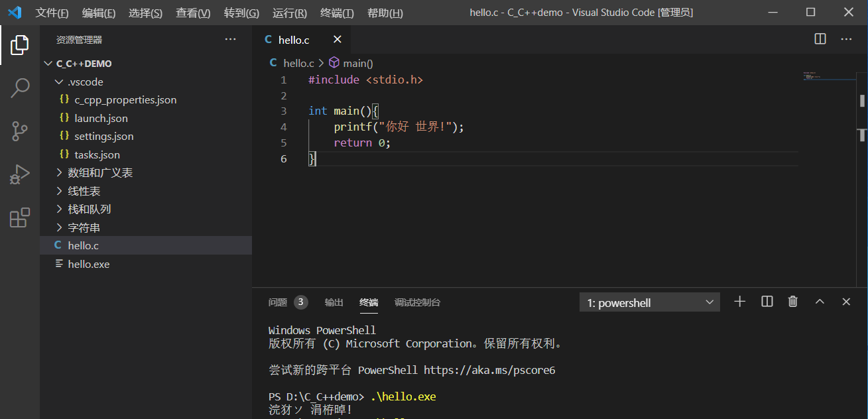This screenshot has width=868, height=419.
Task: Open the Search view in the activity bar
Action: click(x=19, y=88)
